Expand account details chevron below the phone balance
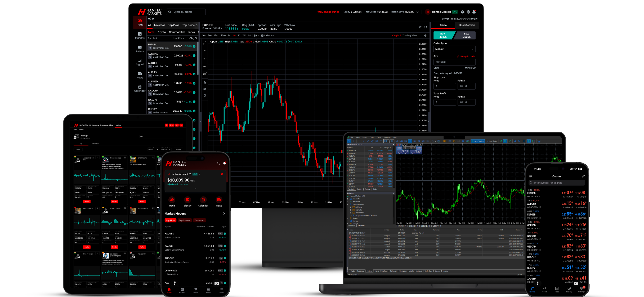This screenshot has width=644, height=297. tap(195, 189)
